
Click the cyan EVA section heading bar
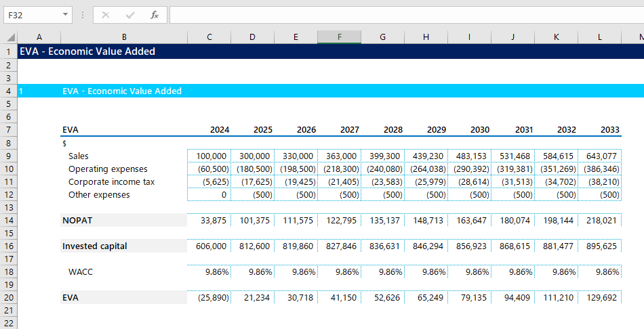(339, 91)
